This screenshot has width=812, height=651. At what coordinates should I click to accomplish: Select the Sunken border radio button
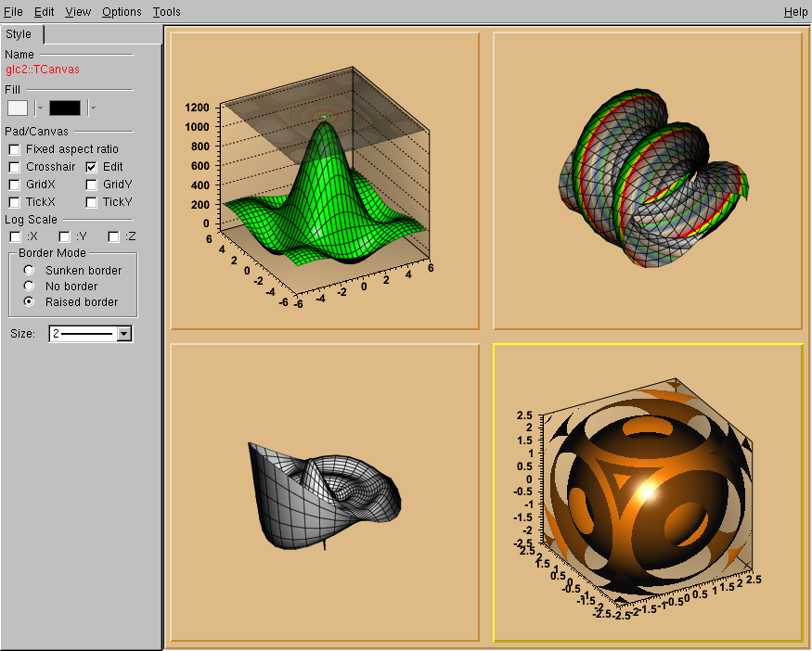pos(29,270)
